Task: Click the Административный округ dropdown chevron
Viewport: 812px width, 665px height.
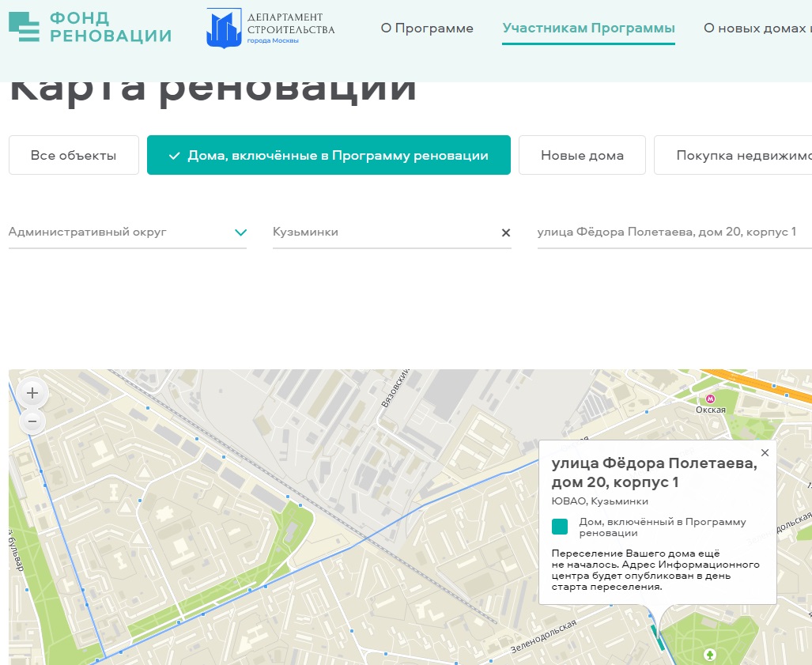Action: point(240,232)
